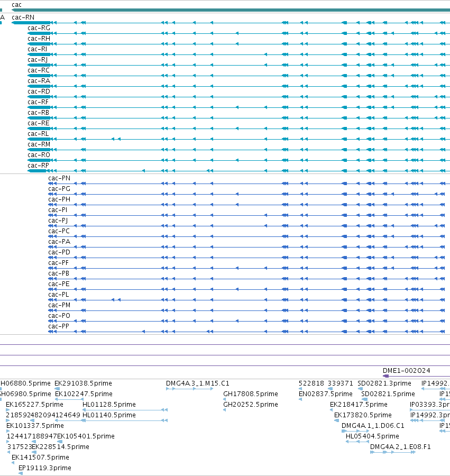
Task: Click the EK218417.5prime EST label
Action: 359,405
